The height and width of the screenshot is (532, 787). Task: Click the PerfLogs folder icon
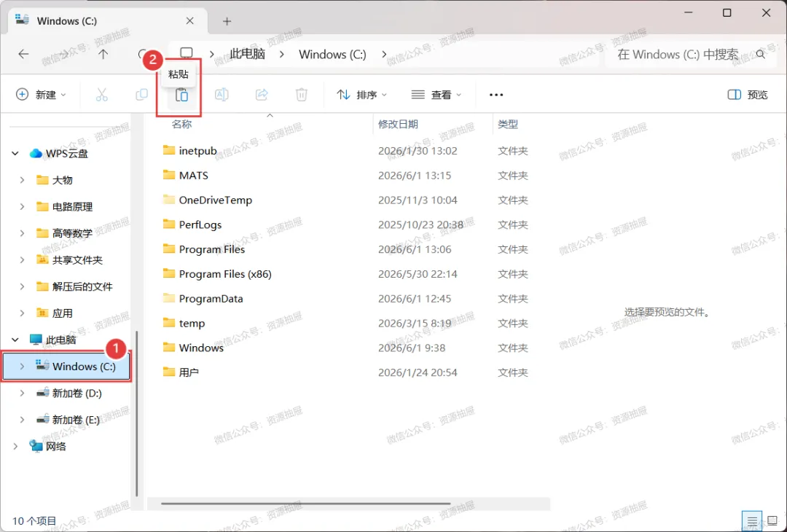pyautogui.click(x=168, y=224)
